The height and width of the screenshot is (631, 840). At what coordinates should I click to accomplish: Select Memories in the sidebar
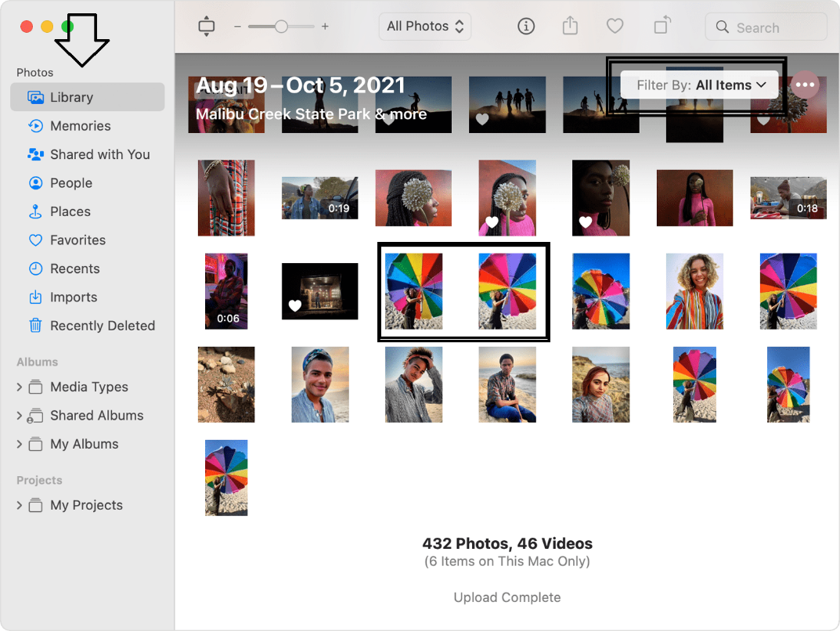pyautogui.click(x=78, y=126)
